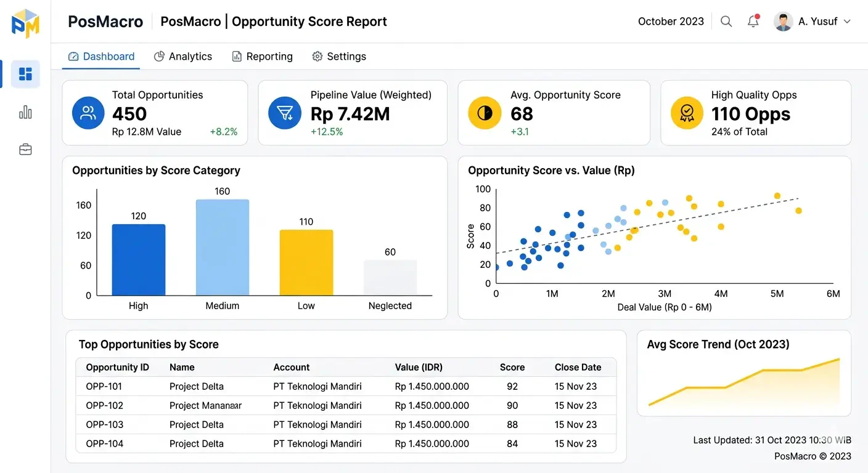Sort by the Value (IDR) column header
The width and height of the screenshot is (868, 473).
tap(419, 368)
